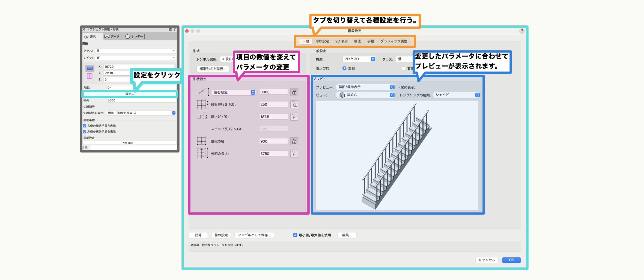Click the 階段の幅 input field showing 900
Viewport: 644px width, 280px height.
[x=273, y=141]
